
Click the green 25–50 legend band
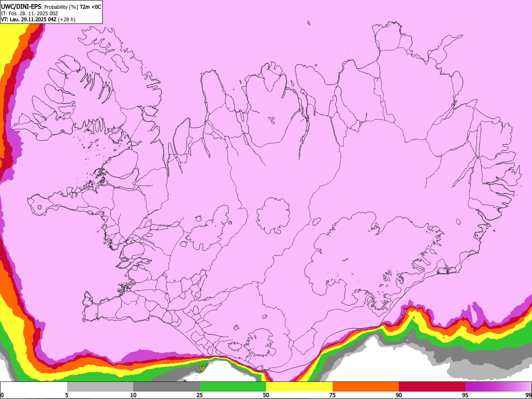pyautogui.click(x=233, y=387)
